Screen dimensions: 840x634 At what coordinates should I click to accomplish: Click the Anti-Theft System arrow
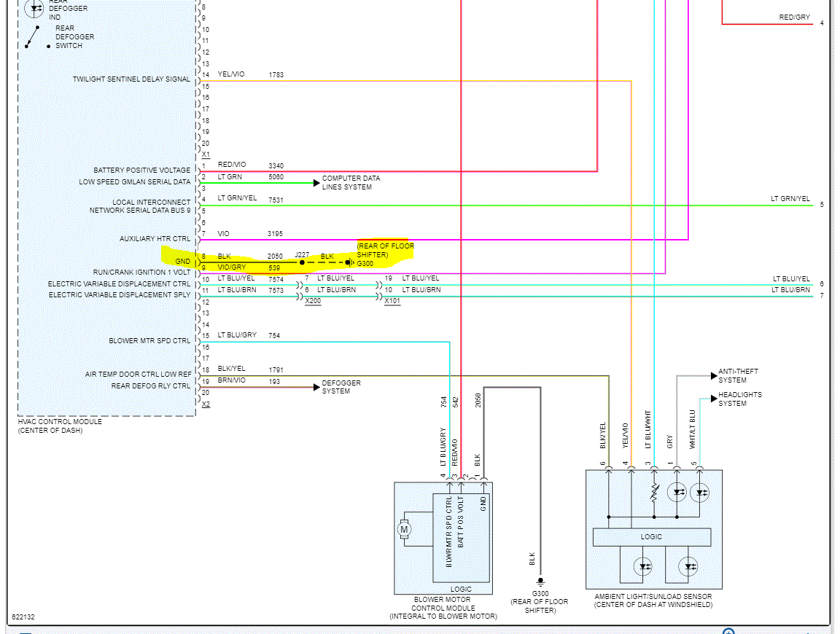[712, 375]
